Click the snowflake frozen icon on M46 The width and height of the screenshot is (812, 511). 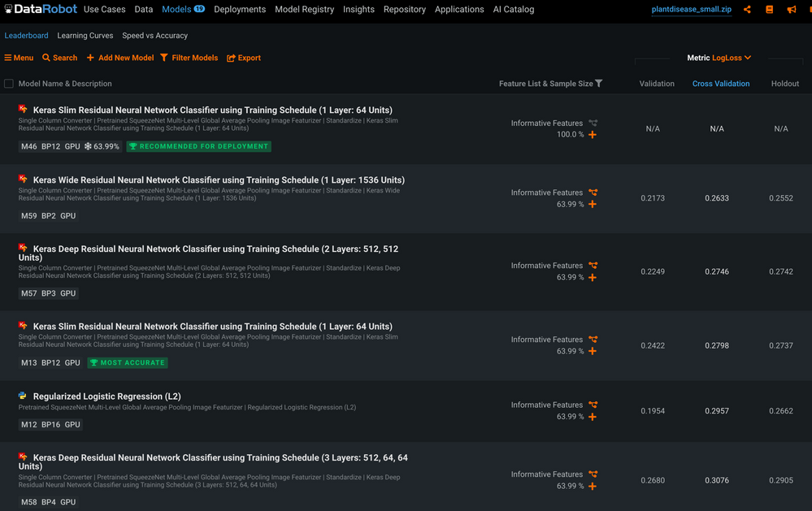click(x=88, y=146)
